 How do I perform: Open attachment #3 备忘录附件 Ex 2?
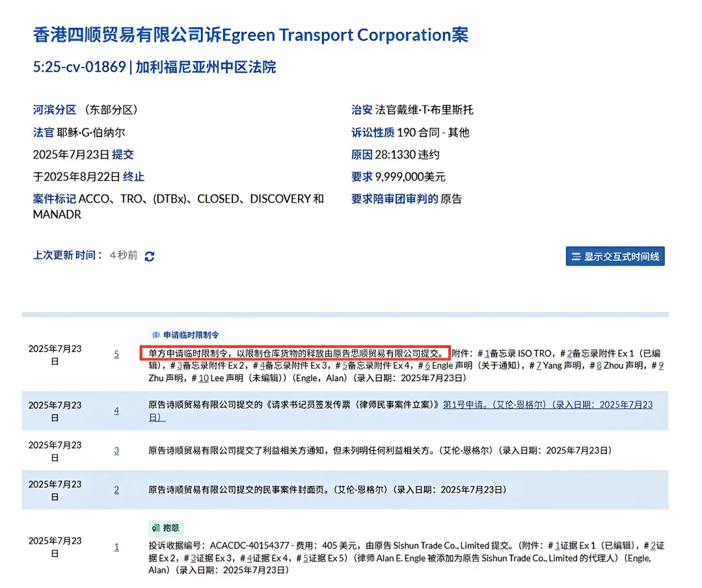coord(180,366)
